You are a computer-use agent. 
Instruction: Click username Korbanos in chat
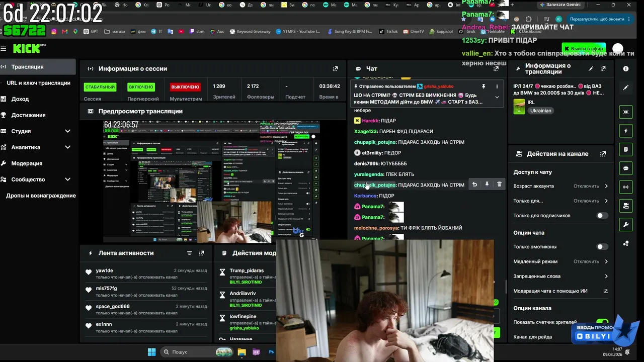tap(365, 196)
